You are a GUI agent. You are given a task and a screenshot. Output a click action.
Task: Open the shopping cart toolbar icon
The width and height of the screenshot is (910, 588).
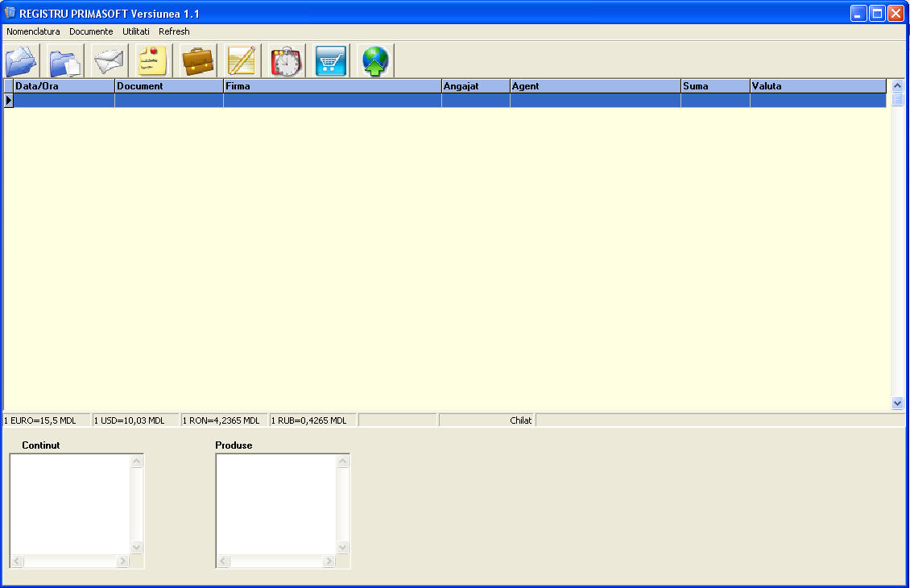click(x=331, y=61)
